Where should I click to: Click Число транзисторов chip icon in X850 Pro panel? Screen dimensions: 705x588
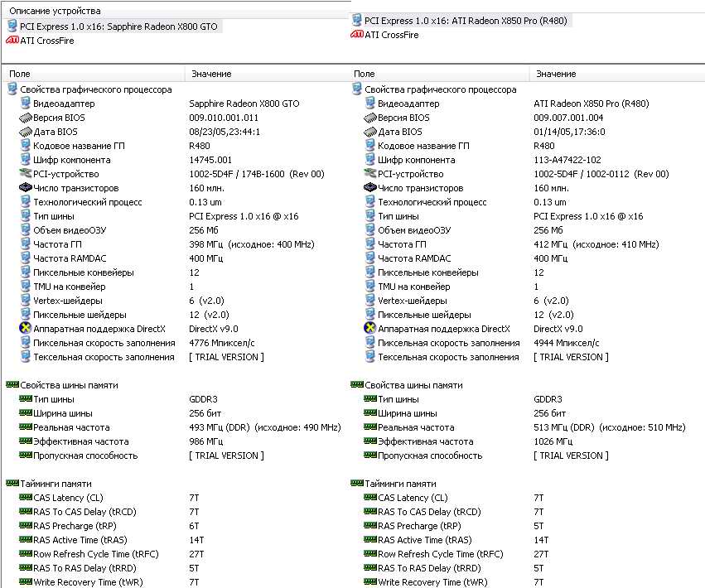point(370,187)
